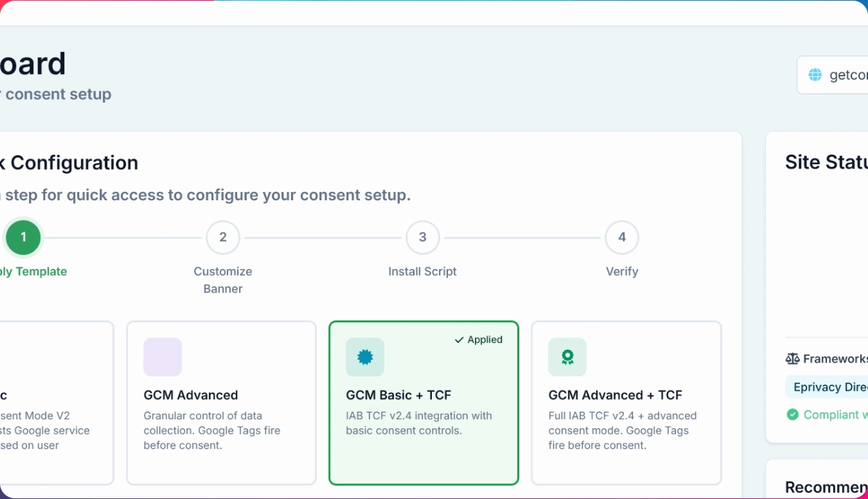Click the Customize Banner step label
This screenshot has width=868, height=499.
click(223, 280)
